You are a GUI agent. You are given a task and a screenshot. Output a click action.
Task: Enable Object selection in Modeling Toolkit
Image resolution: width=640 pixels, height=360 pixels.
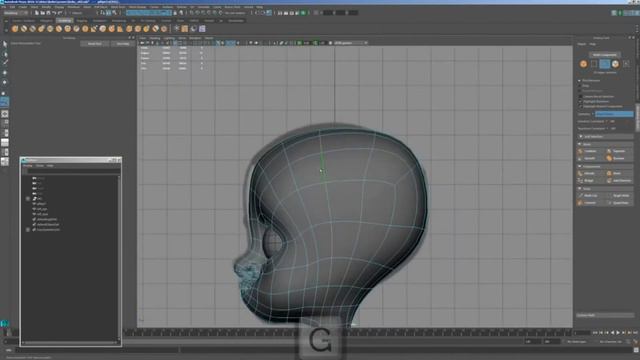(x=583, y=64)
